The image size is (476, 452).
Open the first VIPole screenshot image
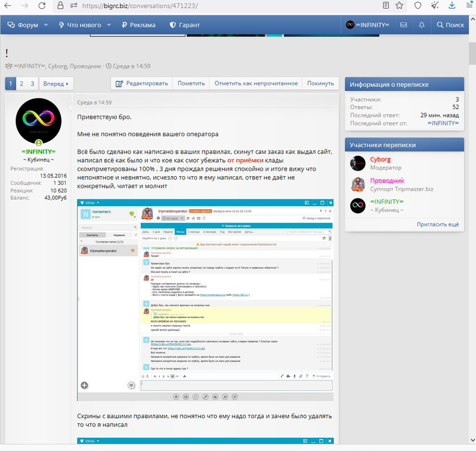(206, 300)
